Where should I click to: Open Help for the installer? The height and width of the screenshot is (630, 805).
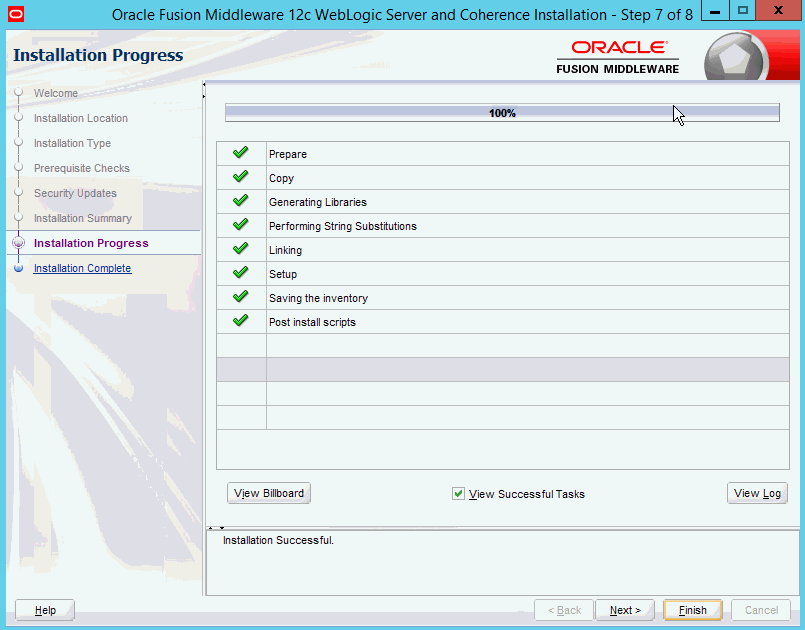45,610
